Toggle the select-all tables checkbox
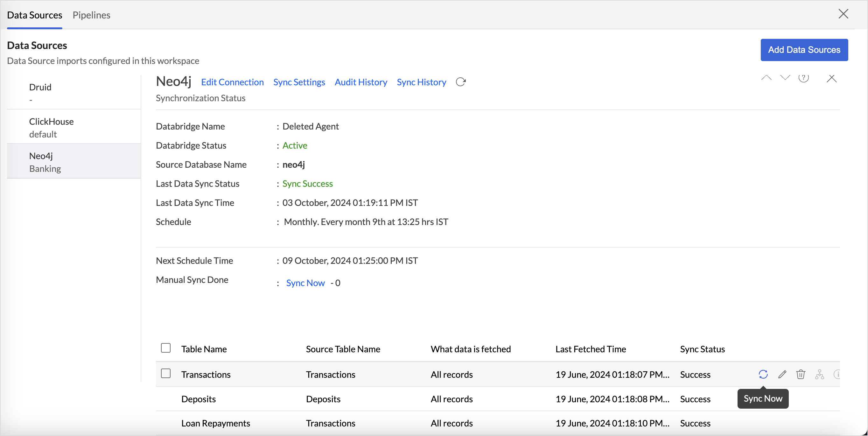This screenshot has height=436, width=868. tap(165, 348)
